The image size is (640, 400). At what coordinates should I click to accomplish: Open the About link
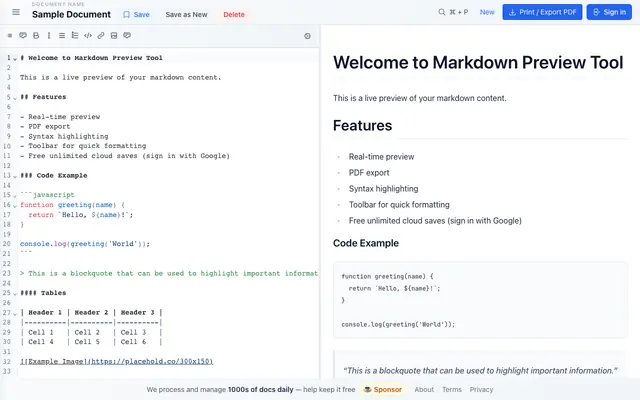pos(424,390)
